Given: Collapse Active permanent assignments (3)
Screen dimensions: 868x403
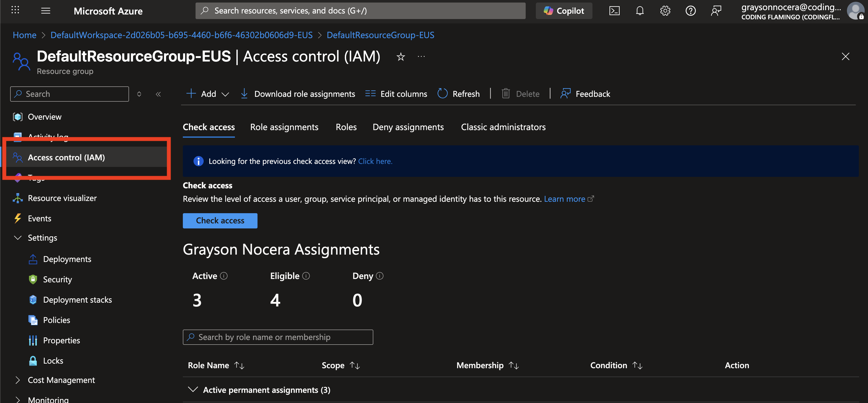Looking at the screenshot, I should tap(193, 390).
